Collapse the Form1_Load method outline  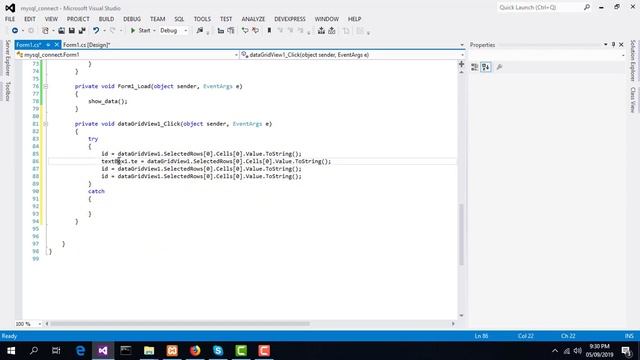(45, 87)
